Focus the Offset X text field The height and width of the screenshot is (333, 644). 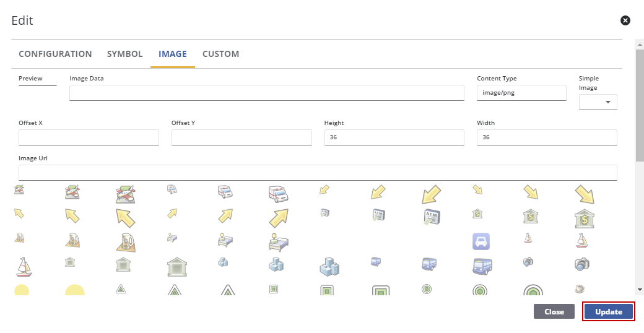click(x=89, y=137)
